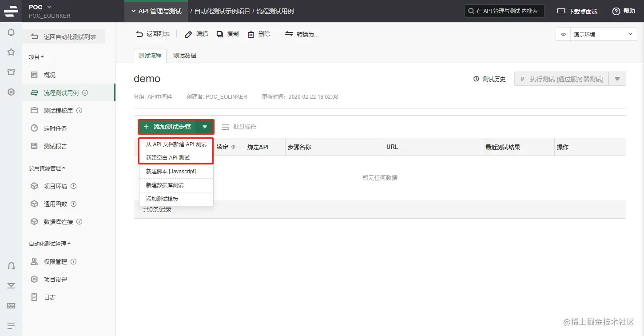
Task: Click 编辑 edit in toolbar
Action: point(196,34)
